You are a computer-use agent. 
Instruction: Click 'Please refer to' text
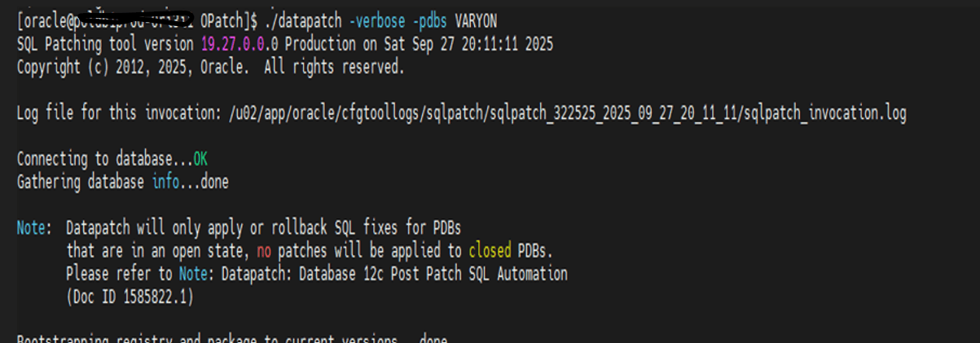[x=119, y=274]
